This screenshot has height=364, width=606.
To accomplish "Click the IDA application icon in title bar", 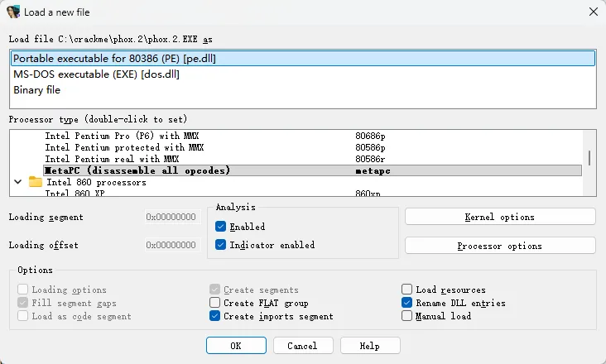I will (13, 12).
